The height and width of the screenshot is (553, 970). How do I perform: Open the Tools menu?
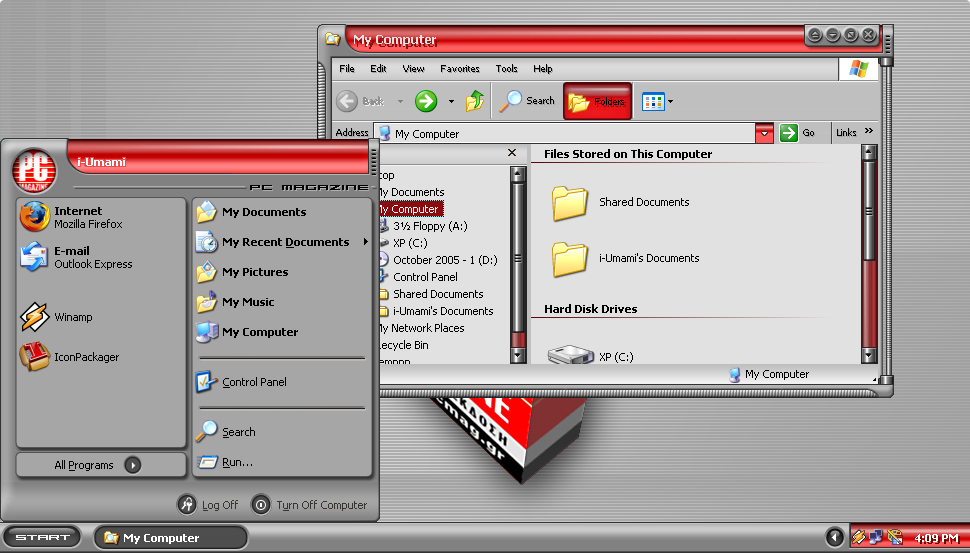506,69
